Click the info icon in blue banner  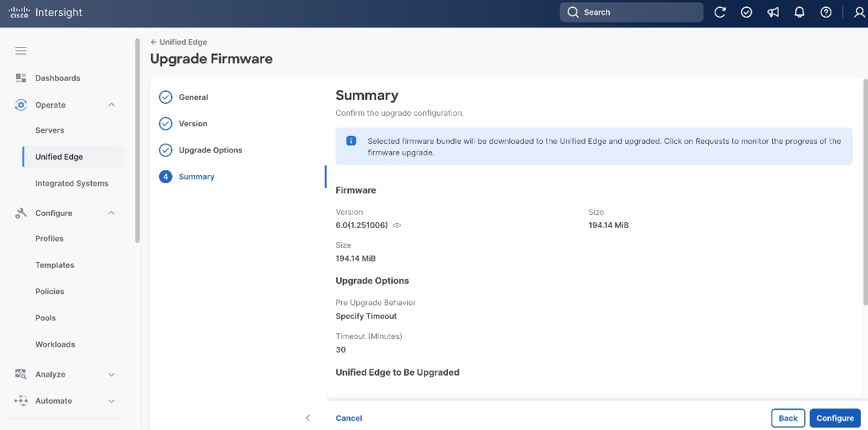(x=351, y=141)
